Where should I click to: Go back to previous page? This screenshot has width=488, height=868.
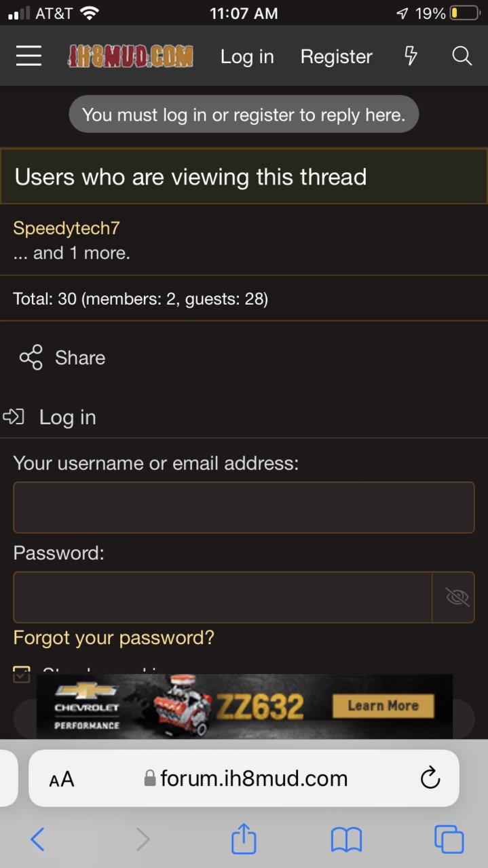click(x=37, y=840)
